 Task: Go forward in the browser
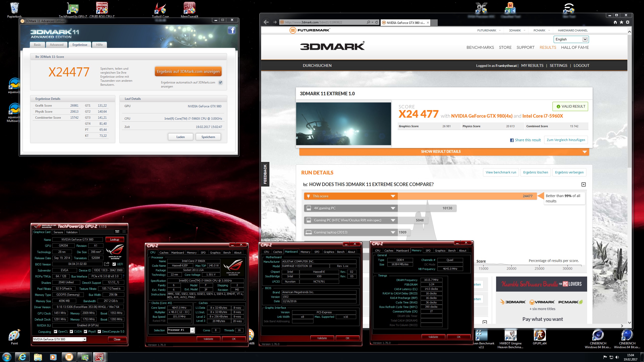click(x=275, y=22)
